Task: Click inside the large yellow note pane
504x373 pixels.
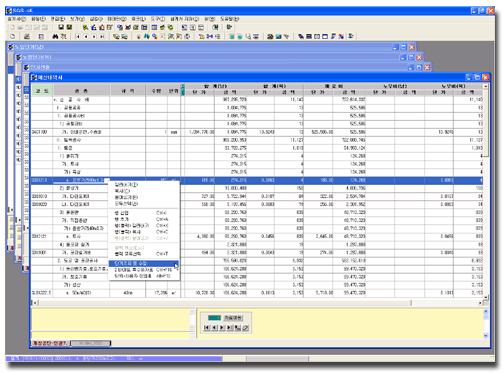Action: [340, 323]
